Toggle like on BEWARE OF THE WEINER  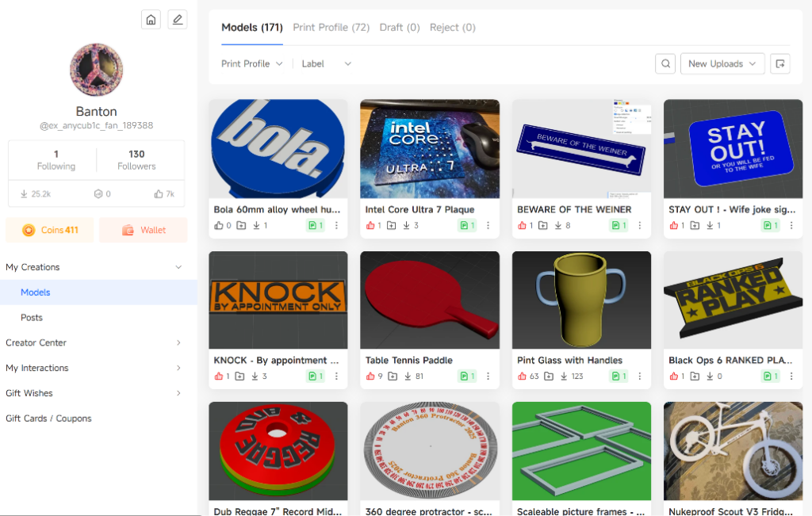(x=522, y=226)
